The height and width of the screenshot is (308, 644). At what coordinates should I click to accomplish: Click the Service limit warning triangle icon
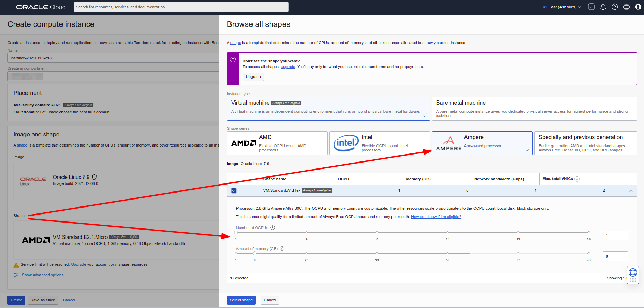point(16,265)
